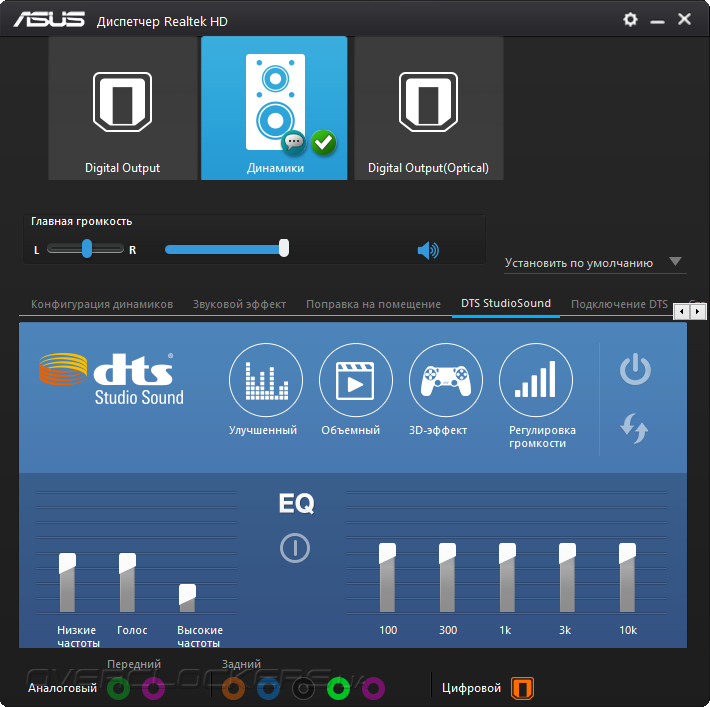
Task: Enable the Улучшенный enhancement mode
Action: pyautogui.click(x=266, y=380)
